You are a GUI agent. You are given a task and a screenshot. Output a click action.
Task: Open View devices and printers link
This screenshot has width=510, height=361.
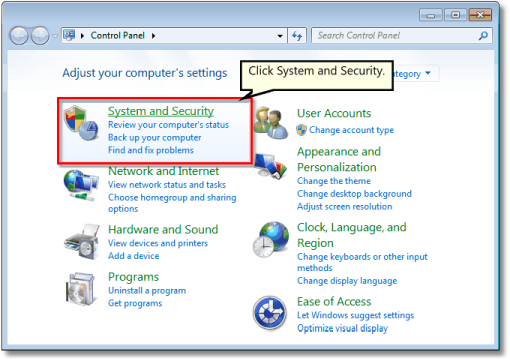click(x=158, y=243)
